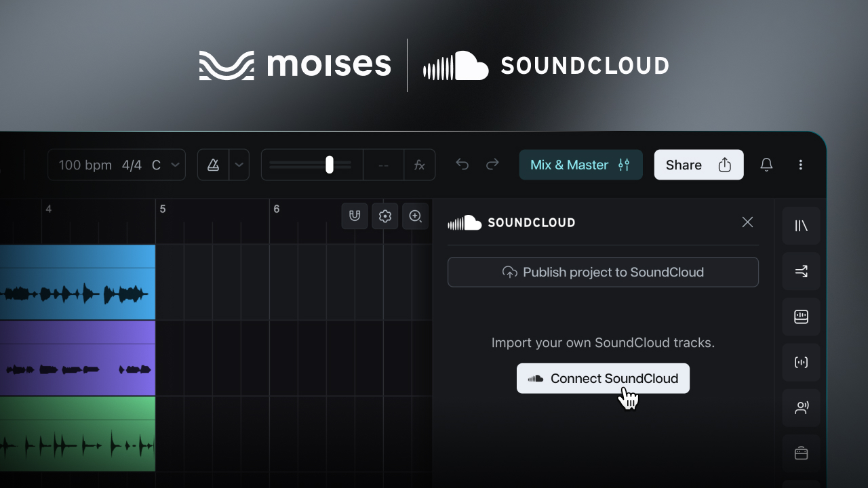Click 'Import your own SoundCloud tracks.' text

603,343
